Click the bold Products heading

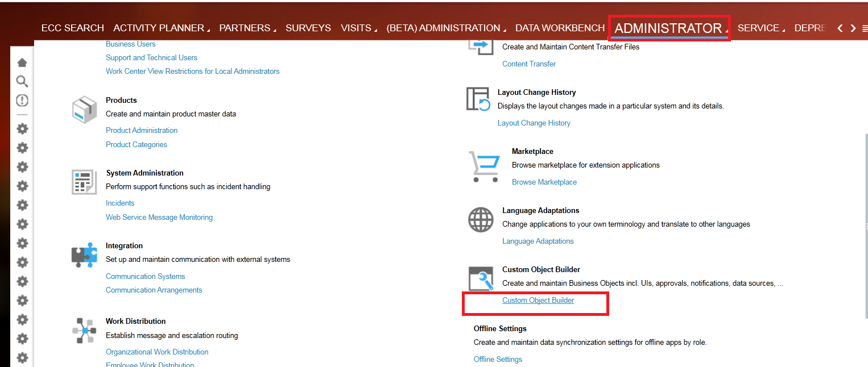pos(121,100)
